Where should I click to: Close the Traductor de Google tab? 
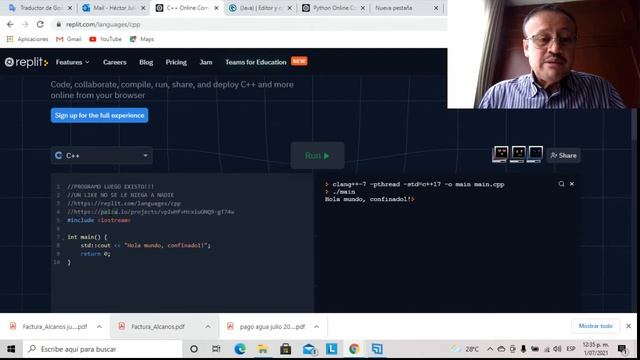pos(70,8)
